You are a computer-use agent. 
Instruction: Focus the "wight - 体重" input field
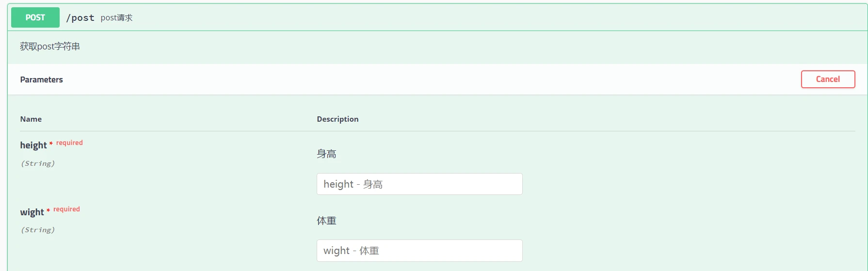[x=419, y=251]
